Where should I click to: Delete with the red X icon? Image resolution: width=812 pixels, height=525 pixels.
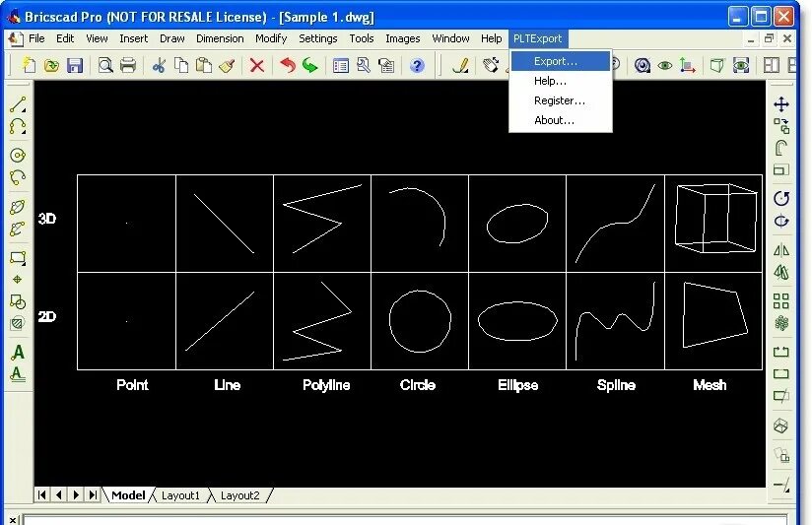(x=257, y=66)
